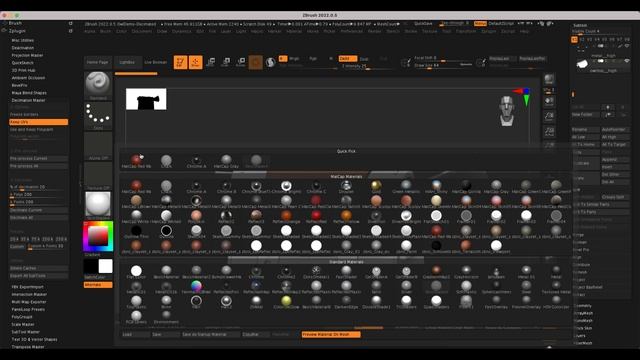
Task: Toggle the Zadd mode button
Action: pyautogui.click(x=348, y=58)
